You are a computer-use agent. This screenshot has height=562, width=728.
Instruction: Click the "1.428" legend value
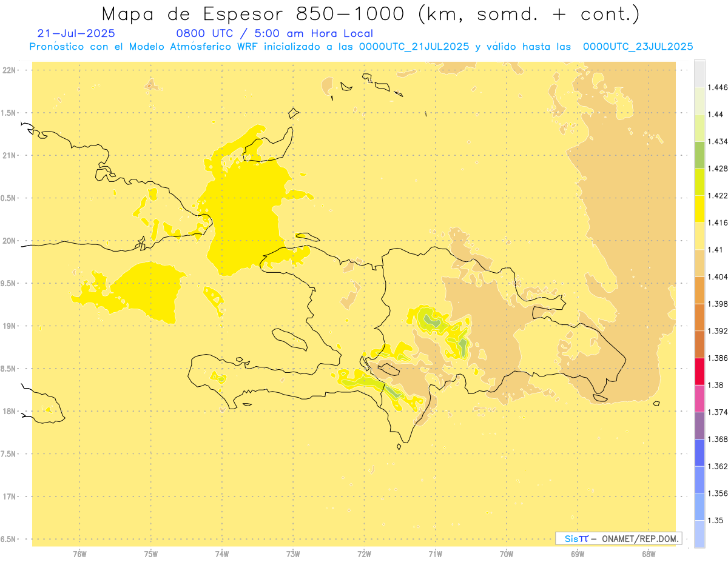coord(717,169)
